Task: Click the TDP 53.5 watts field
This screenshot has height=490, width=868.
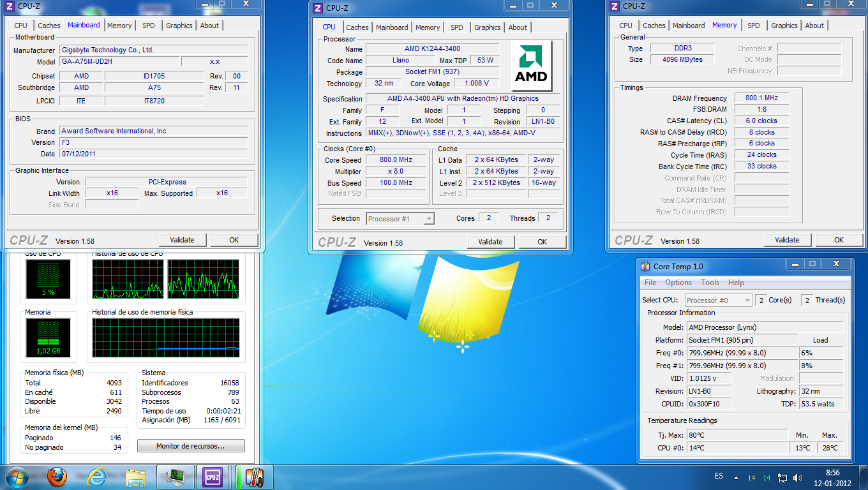Action: pos(821,404)
